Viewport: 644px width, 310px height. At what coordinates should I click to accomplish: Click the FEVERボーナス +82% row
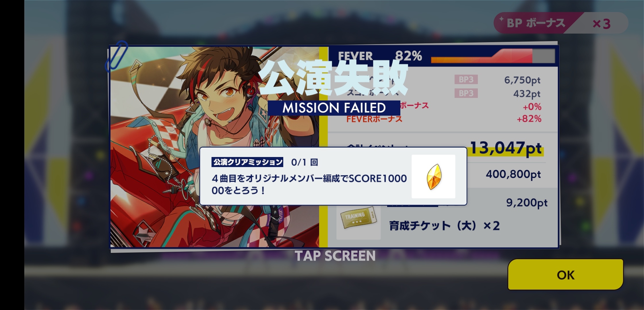444,119
